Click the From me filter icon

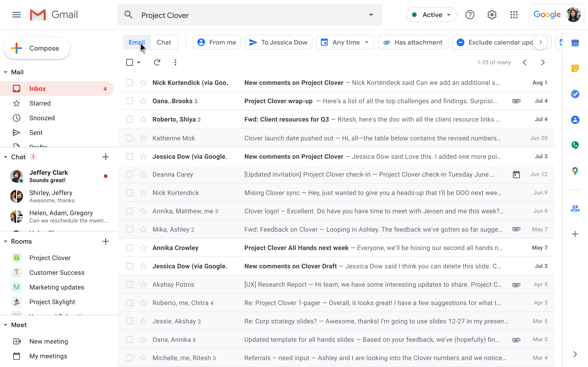pyautogui.click(x=201, y=42)
